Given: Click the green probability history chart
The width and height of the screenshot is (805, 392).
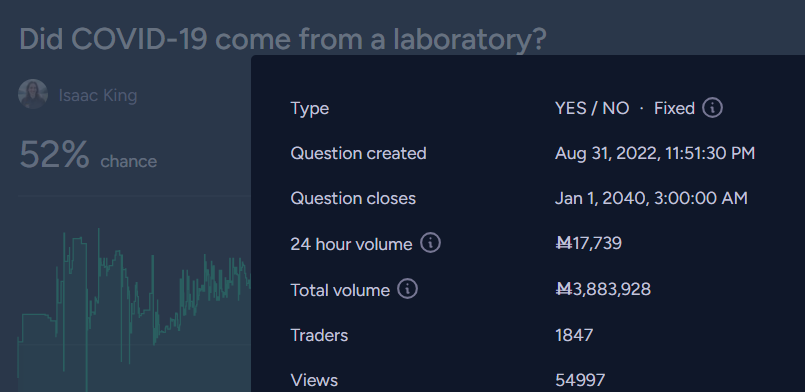Looking at the screenshot, I should point(135,308).
